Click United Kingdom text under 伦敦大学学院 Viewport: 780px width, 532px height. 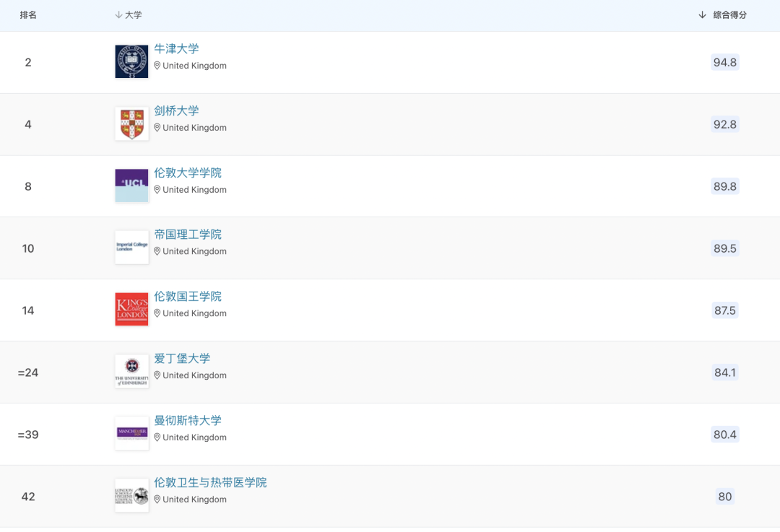194,190
